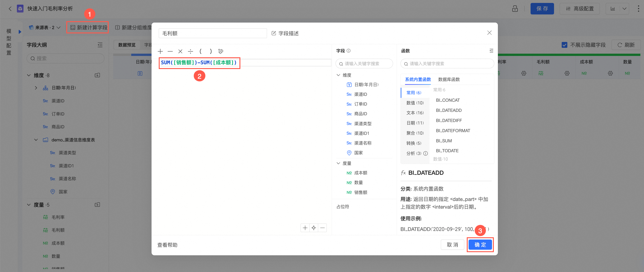Screen dimensions: 644x272
Task: Click the field info circle icon
Action: (x=349, y=51)
